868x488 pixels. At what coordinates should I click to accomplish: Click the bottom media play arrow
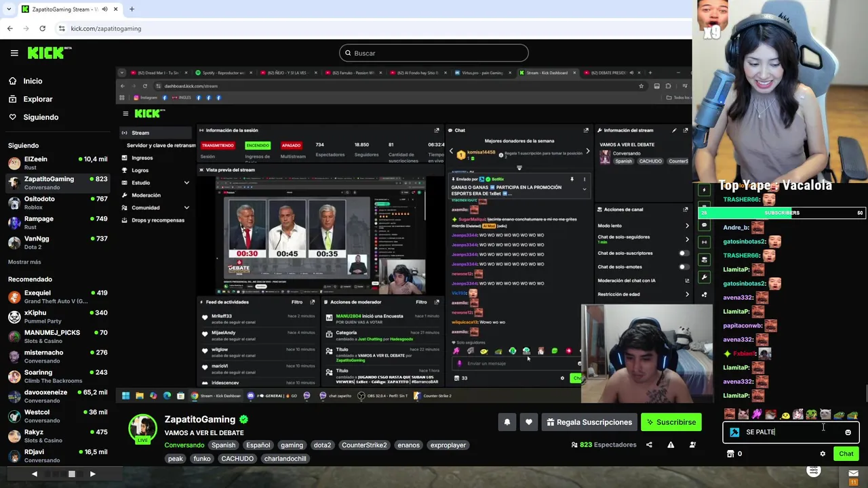point(93,474)
